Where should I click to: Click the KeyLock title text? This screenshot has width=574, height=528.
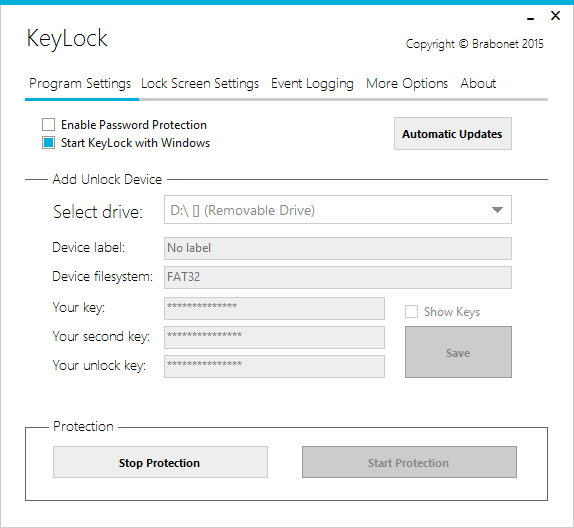[67, 38]
